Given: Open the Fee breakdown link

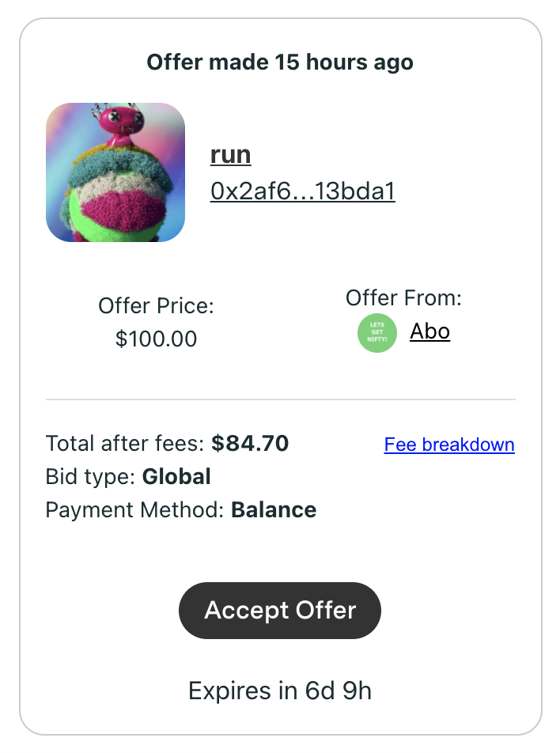Looking at the screenshot, I should click(x=449, y=445).
